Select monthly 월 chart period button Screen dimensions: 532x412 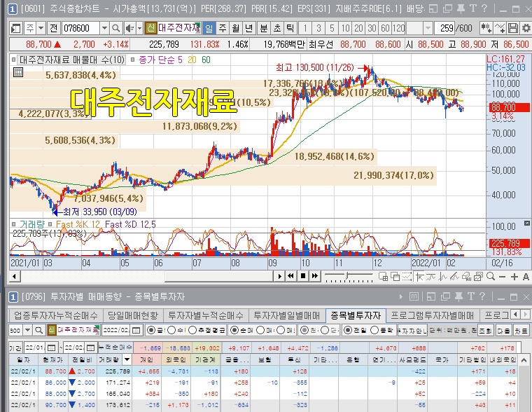235,28
